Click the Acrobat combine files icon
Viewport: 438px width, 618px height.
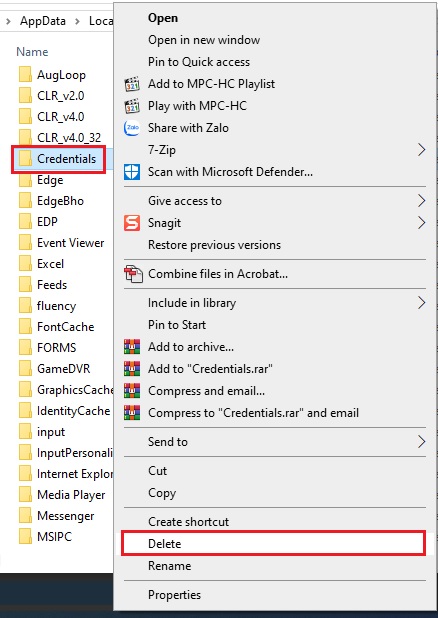[133, 274]
